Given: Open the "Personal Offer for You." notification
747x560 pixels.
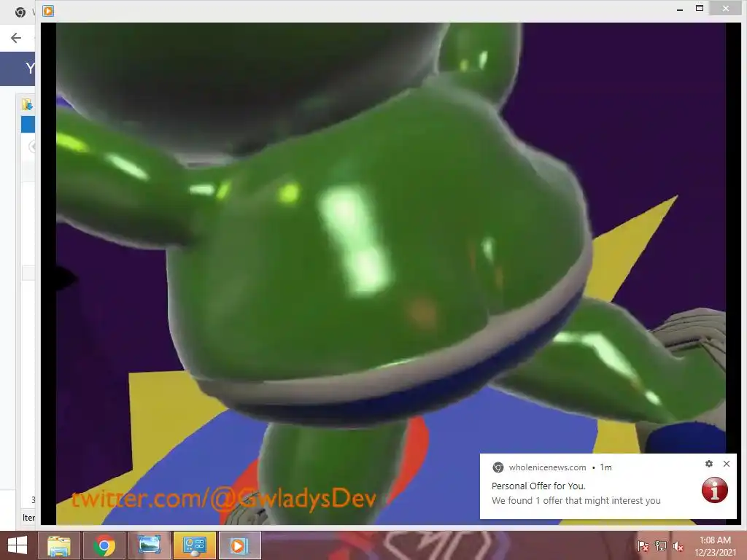Looking at the screenshot, I should [538, 486].
